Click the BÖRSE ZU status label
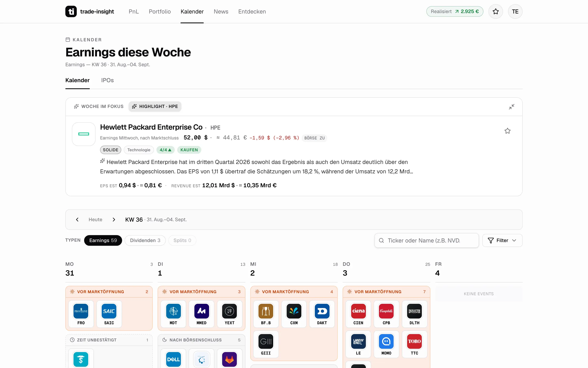This screenshot has width=588, height=368. [314, 138]
